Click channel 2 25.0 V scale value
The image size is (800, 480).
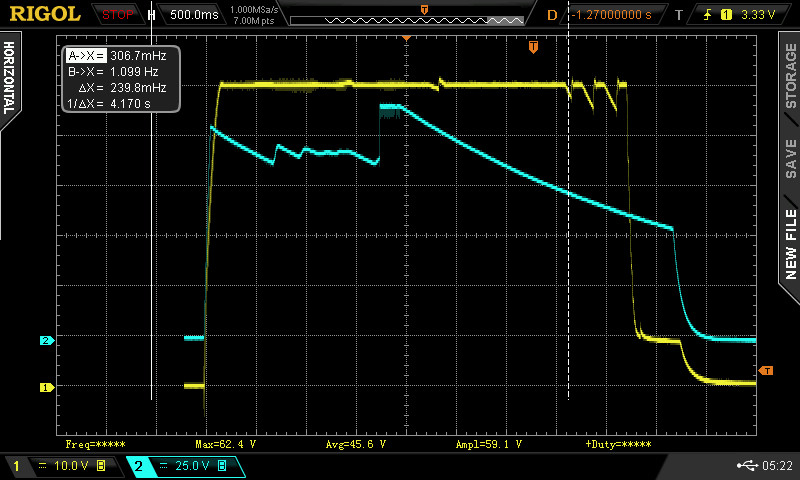192,466
